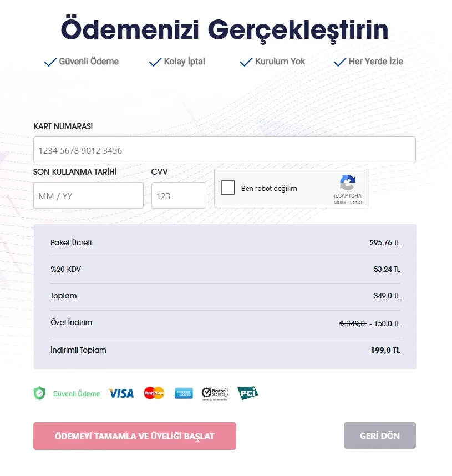The height and width of the screenshot is (476, 452).
Task: Click the reCAPTCHA logo icon
Action: tap(348, 183)
